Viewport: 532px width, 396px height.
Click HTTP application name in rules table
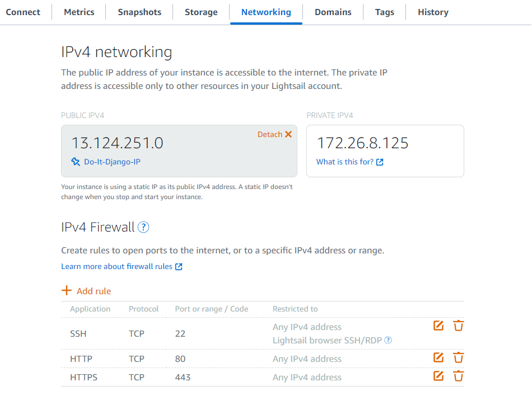(81, 359)
